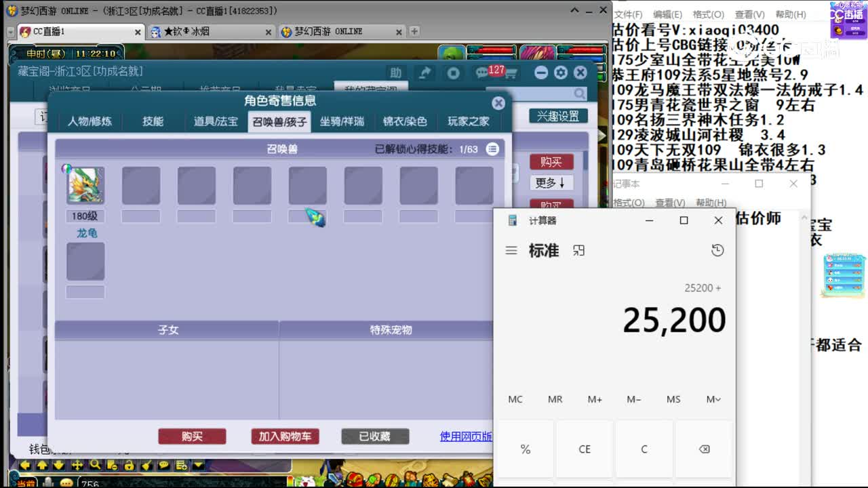Click the add-channel list icon in chat toolbar
The width and height of the screenshot is (868, 488).
(181, 465)
